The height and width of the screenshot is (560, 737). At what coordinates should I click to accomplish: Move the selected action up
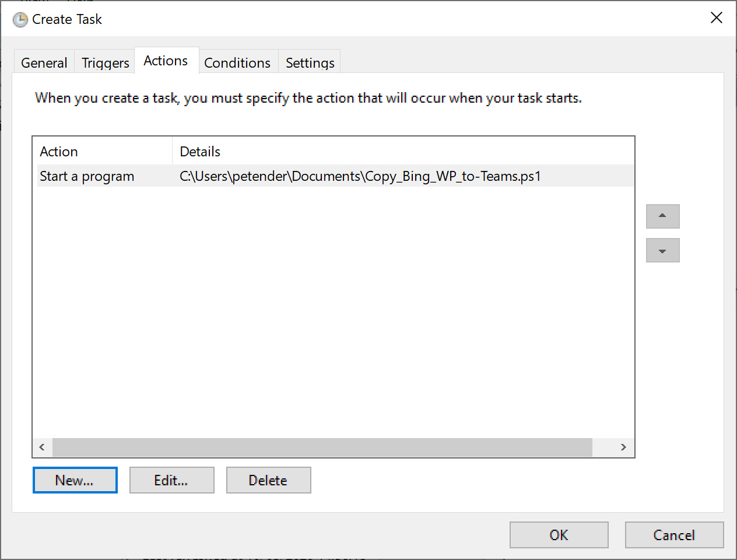662,216
